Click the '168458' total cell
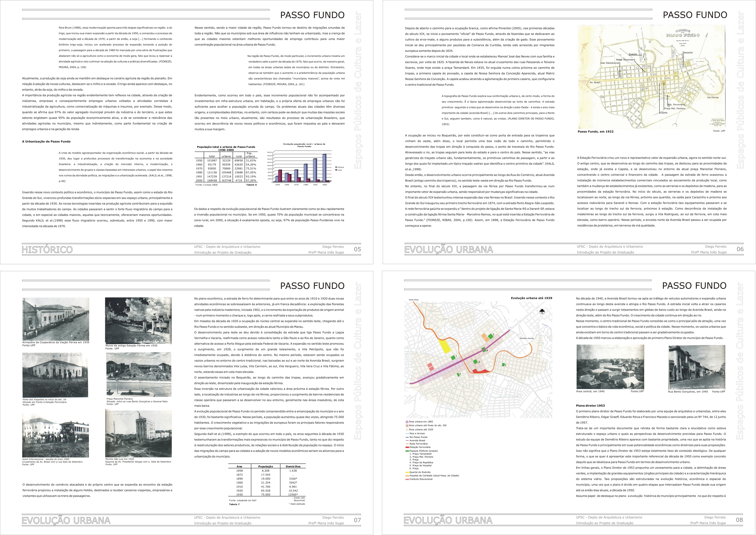This screenshot has width=756, height=535. [x=212, y=180]
